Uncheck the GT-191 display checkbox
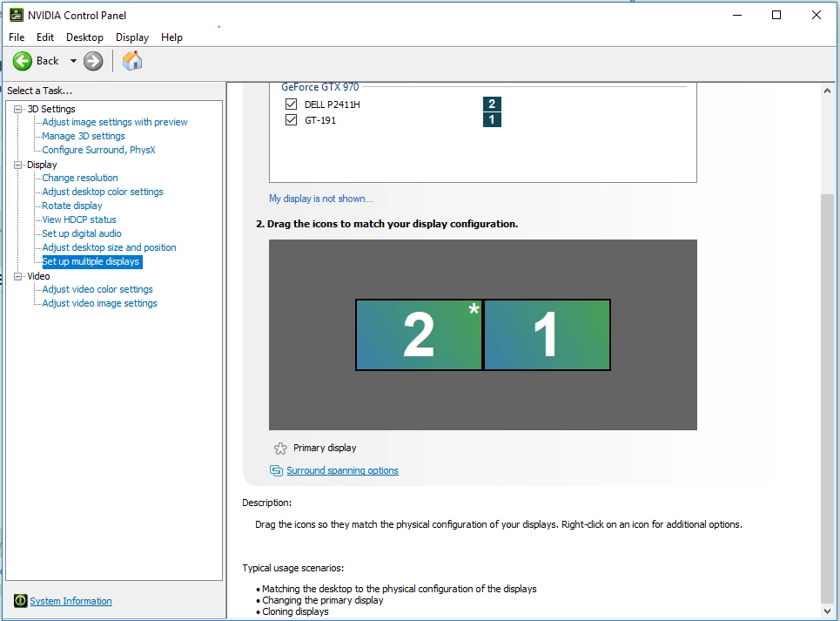Viewport: 840px width, 621px height. (291, 119)
